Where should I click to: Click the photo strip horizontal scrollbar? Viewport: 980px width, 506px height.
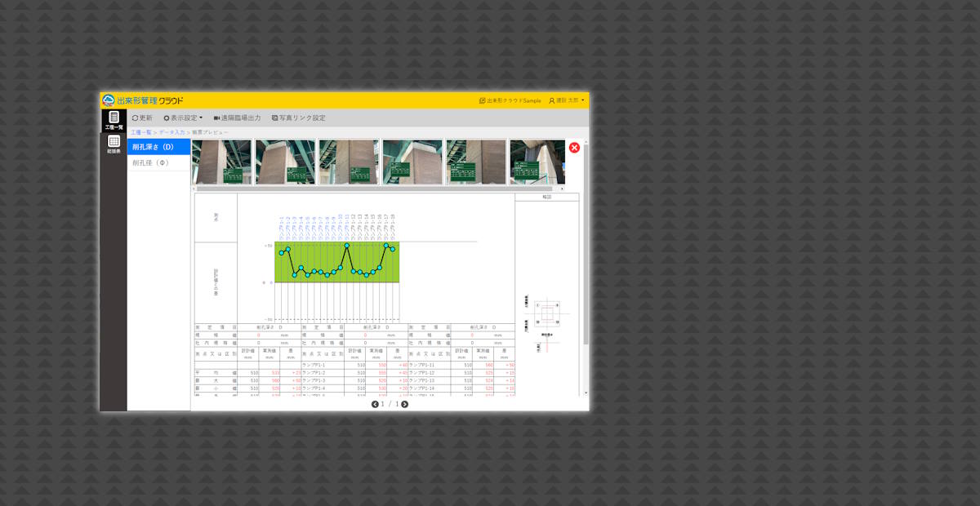coord(376,189)
